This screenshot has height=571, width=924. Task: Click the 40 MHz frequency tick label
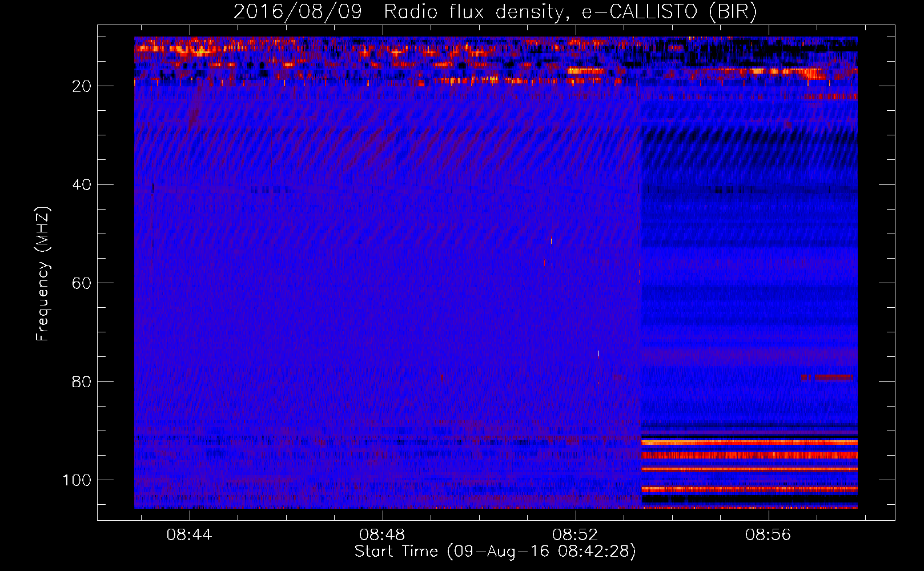click(82, 185)
